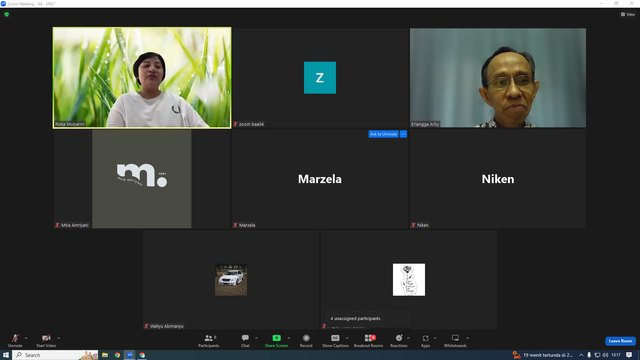640x360 pixels.
Task: Click Ask to Unmute on Marzela's tile
Action: click(x=383, y=134)
